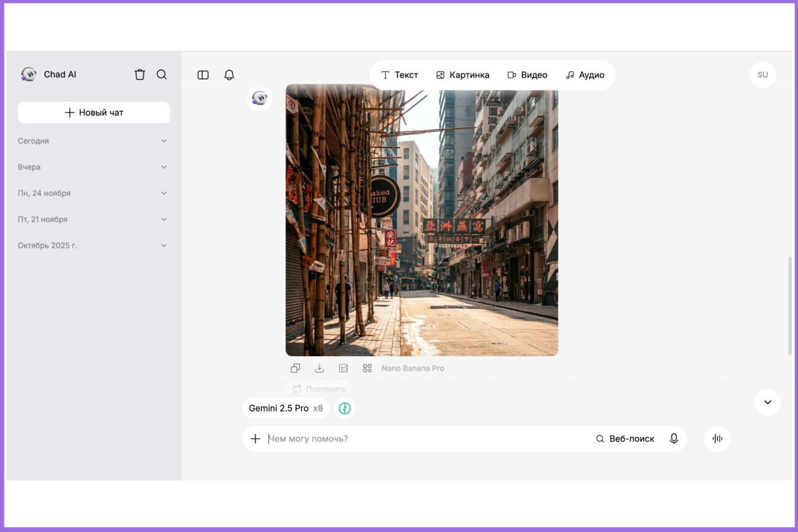The height and width of the screenshot is (532, 798).
Task: Download the generated image
Action: point(319,368)
